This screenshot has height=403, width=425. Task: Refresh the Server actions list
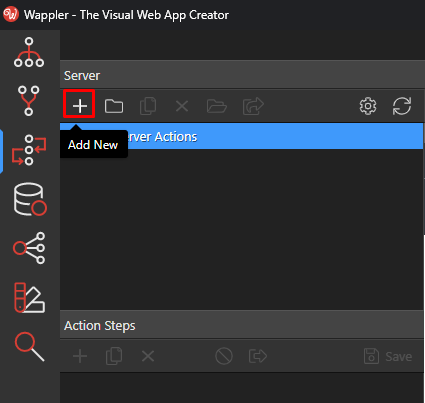coord(402,106)
